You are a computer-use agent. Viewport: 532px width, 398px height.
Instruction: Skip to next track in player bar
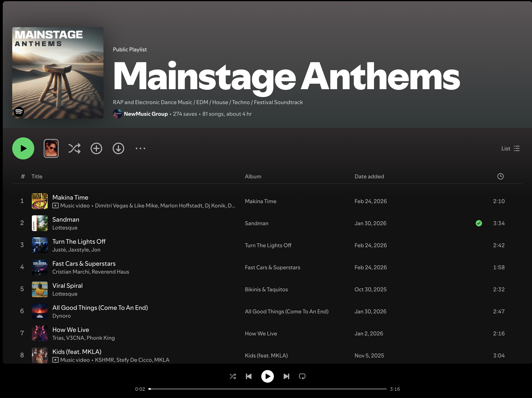click(286, 376)
